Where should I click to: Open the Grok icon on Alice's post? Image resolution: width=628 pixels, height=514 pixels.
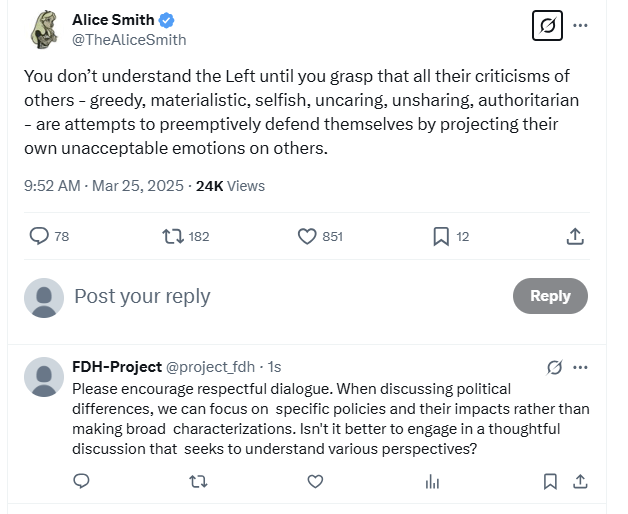547,27
